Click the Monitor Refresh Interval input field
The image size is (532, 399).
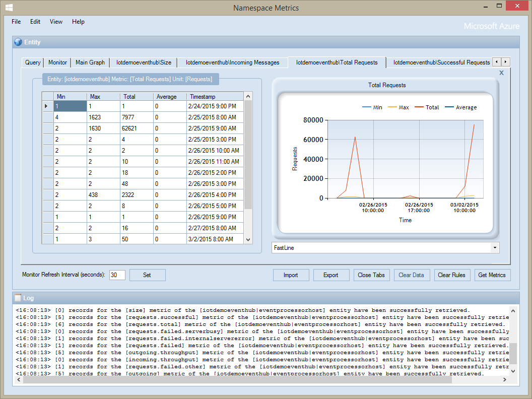tap(117, 275)
